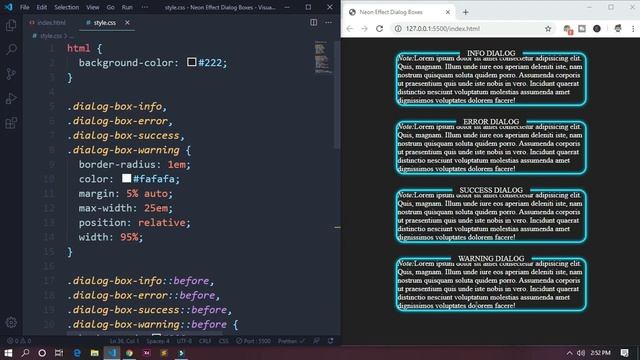Open the File menu

pyautogui.click(x=24, y=7)
